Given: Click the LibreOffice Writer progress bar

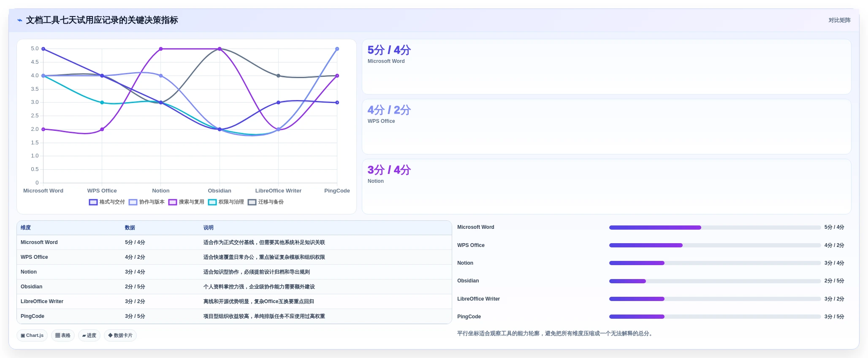Looking at the screenshot, I should click(x=715, y=299).
